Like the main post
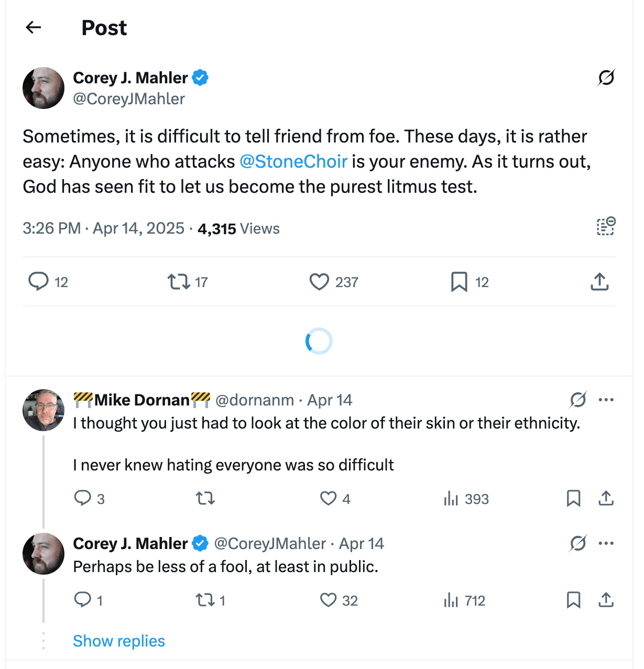 coord(319,282)
